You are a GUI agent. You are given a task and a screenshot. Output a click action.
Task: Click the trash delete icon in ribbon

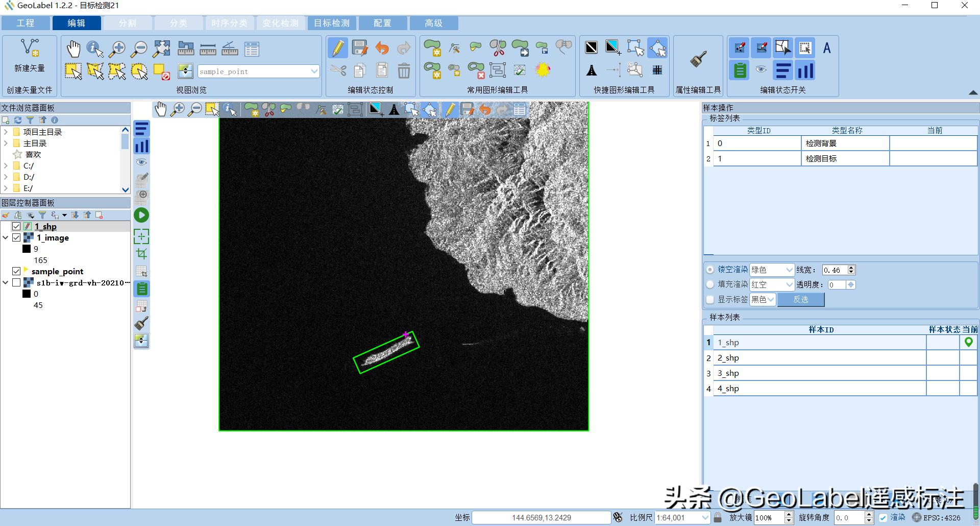(x=404, y=70)
